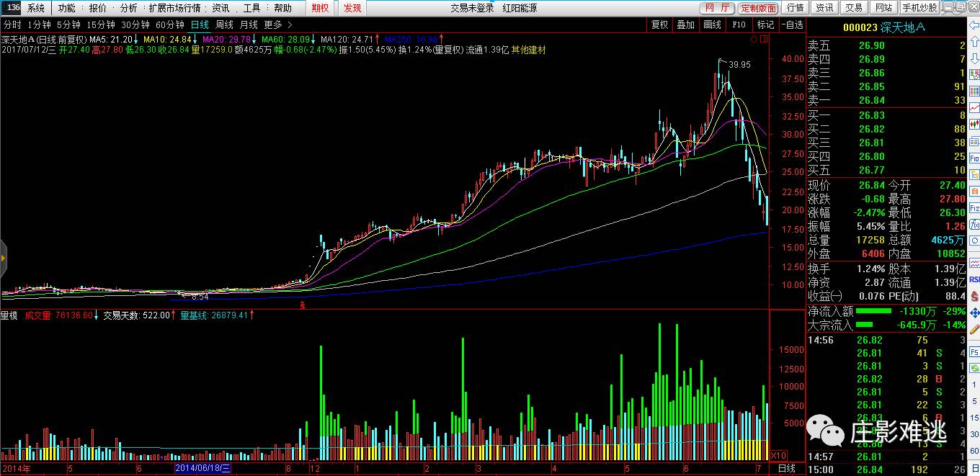
Task: Toggle 复权 price adjustment
Action: 659,24
